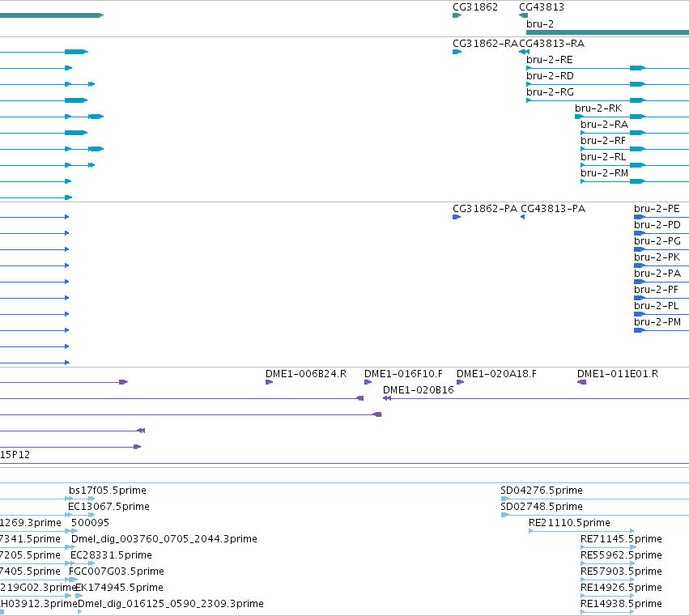Image resolution: width=689 pixels, height=616 pixels.
Task: Click the CG43813 gene arrow glyph
Action: [x=523, y=15]
